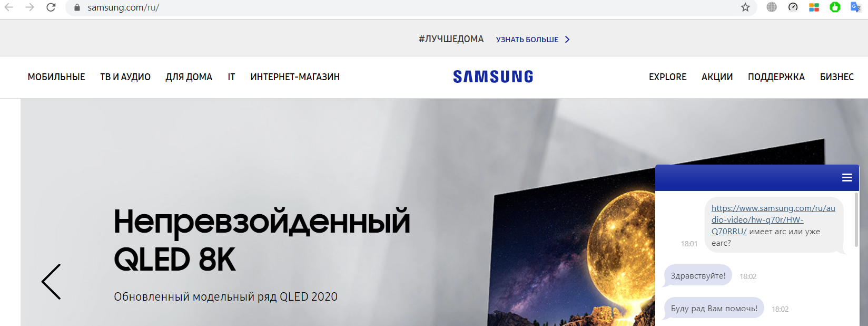Open the ТВ И АУДИО menu

pyautogui.click(x=125, y=77)
